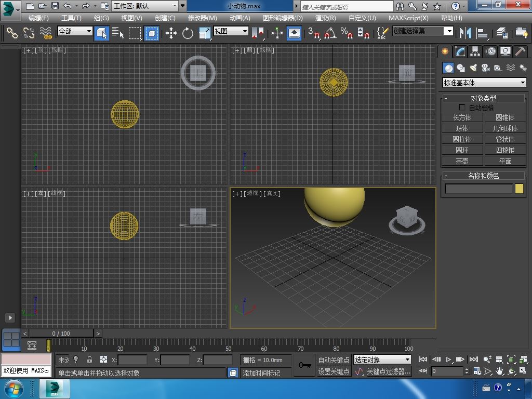
Task: Switch to the Modify panel tab
Action: tap(460, 51)
